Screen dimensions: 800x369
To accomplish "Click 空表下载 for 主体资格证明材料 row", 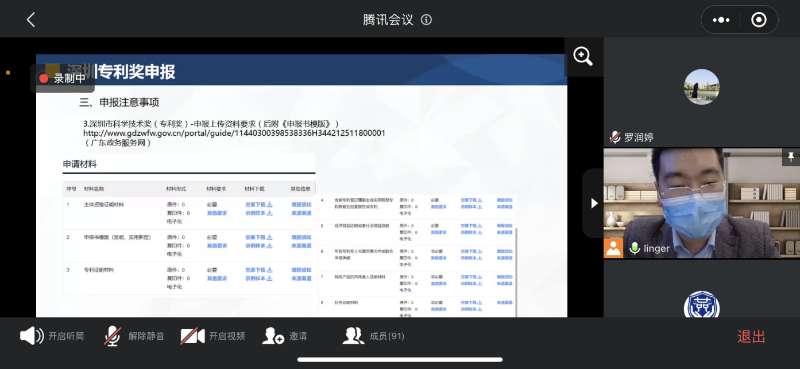I will [x=259, y=205].
